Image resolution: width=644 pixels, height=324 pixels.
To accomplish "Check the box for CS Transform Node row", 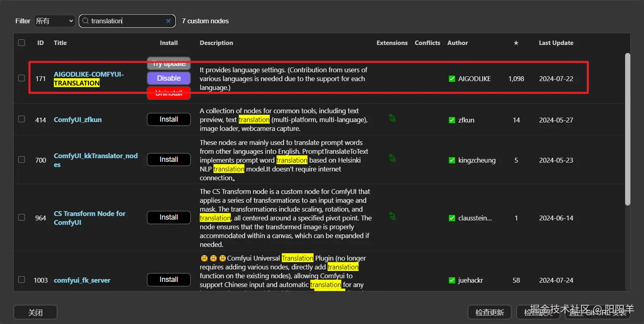I will coord(22,217).
